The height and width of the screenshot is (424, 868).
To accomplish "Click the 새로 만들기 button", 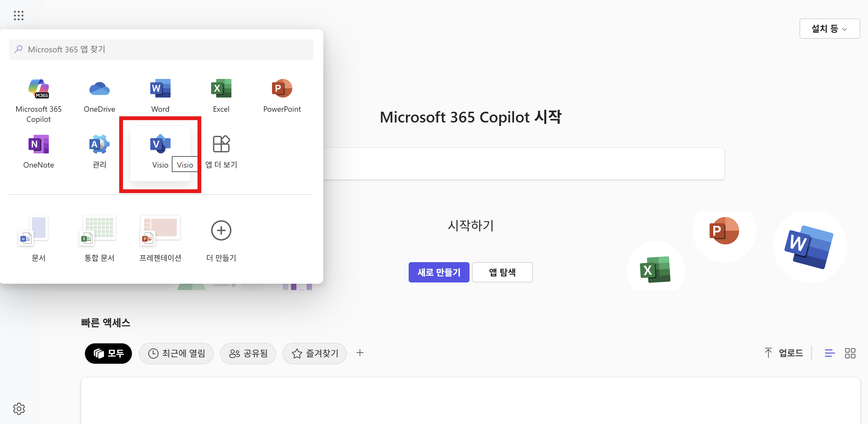I will click(439, 272).
